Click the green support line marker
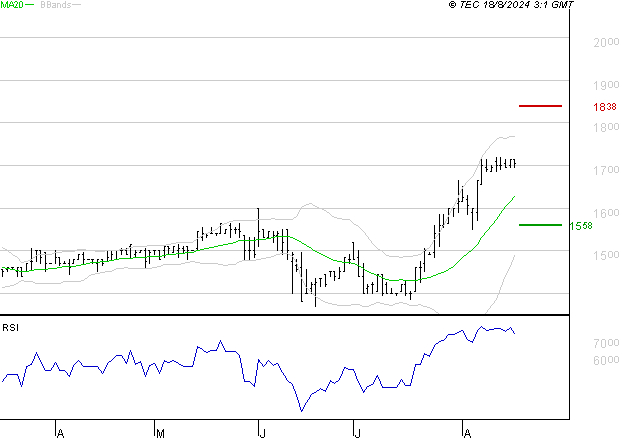627x440 pixels. click(540, 225)
